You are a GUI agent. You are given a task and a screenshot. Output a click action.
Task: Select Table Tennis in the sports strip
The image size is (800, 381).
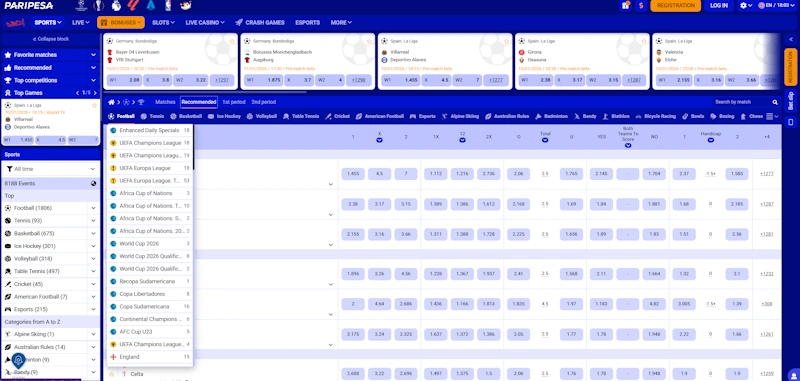(301, 116)
